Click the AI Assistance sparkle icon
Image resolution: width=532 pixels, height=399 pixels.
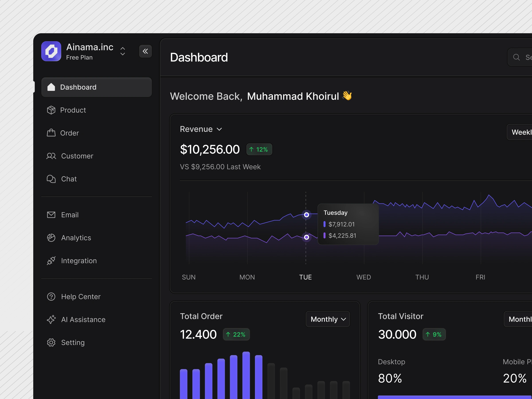point(51,320)
